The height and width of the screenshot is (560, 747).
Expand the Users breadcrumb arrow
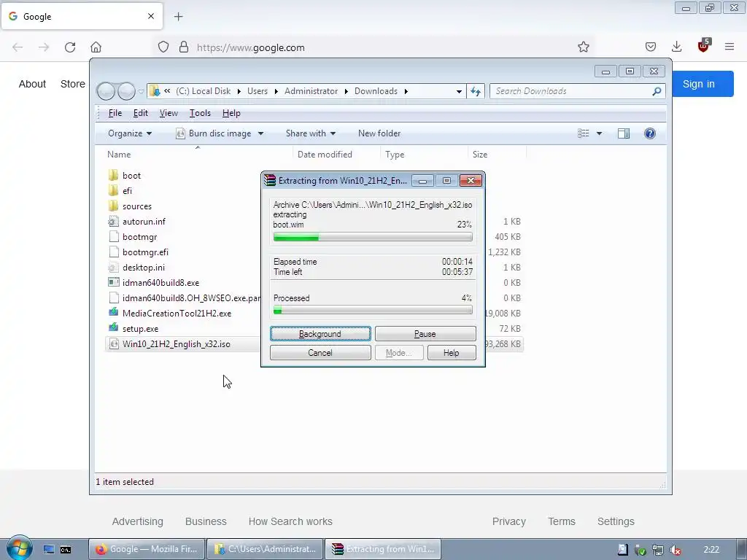pyautogui.click(x=276, y=91)
